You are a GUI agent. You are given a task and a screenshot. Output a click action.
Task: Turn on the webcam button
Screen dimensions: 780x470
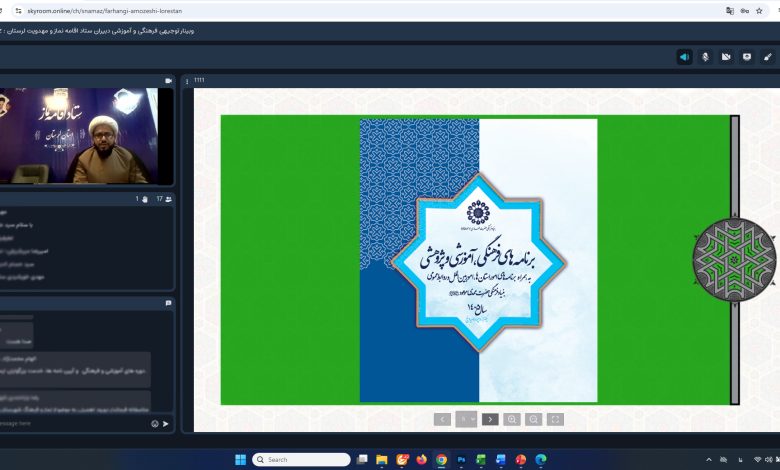(726, 57)
